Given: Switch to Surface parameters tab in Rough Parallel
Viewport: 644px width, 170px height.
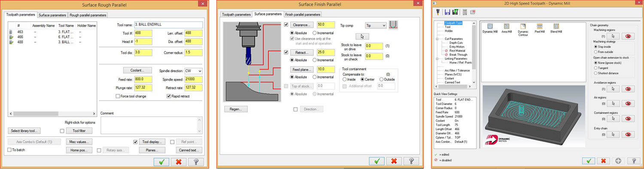Looking at the screenshot, I should click(x=52, y=15).
